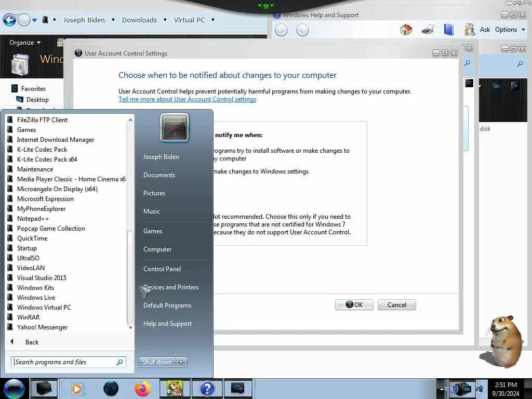Open Control Panel from Start menu
The width and height of the screenshot is (532, 399).
point(162,269)
